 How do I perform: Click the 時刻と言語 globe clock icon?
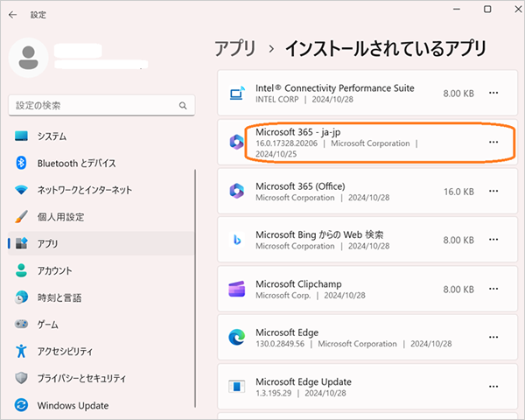pos(21,297)
